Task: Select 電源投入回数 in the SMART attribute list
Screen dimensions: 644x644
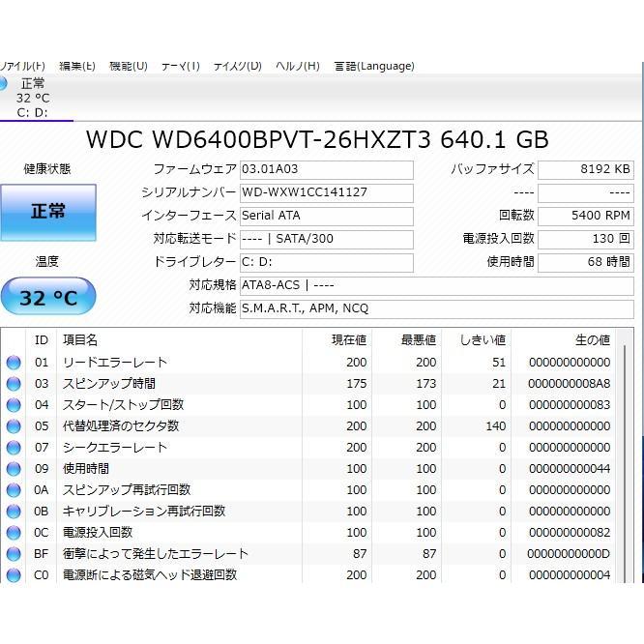Action: coord(98,533)
